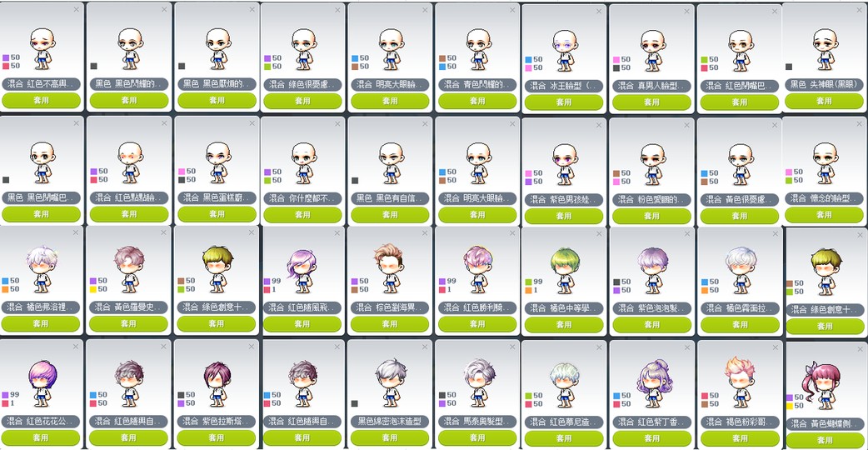Close the 懷念的臉型 card
The image size is (868, 450).
[861, 124]
